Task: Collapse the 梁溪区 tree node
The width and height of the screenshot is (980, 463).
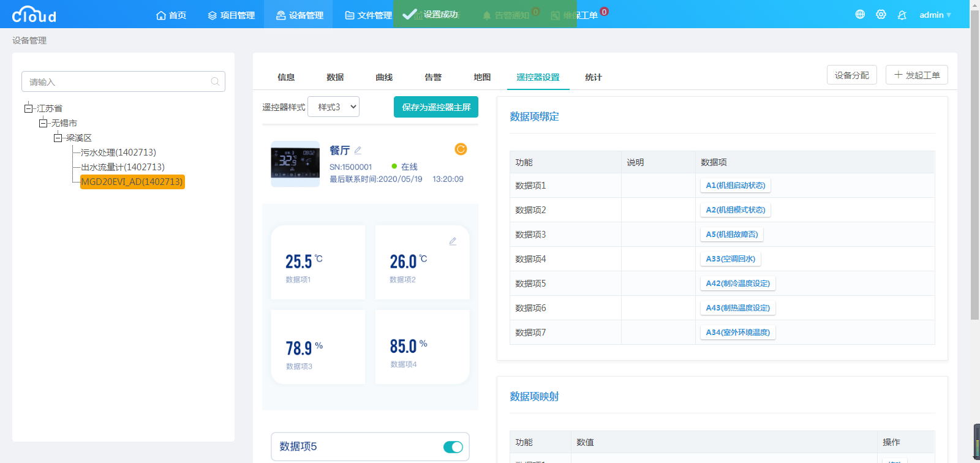Action: coord(58,138)
